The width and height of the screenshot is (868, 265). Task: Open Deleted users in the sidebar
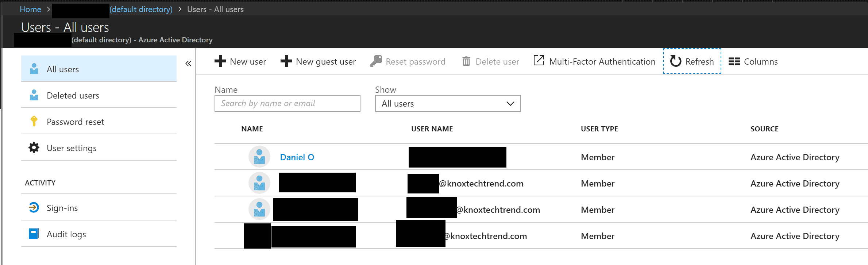(x=99, y=95)
